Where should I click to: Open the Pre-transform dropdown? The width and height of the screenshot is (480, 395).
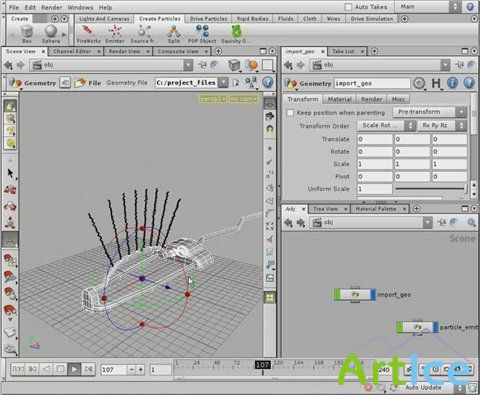coord(430,112)
